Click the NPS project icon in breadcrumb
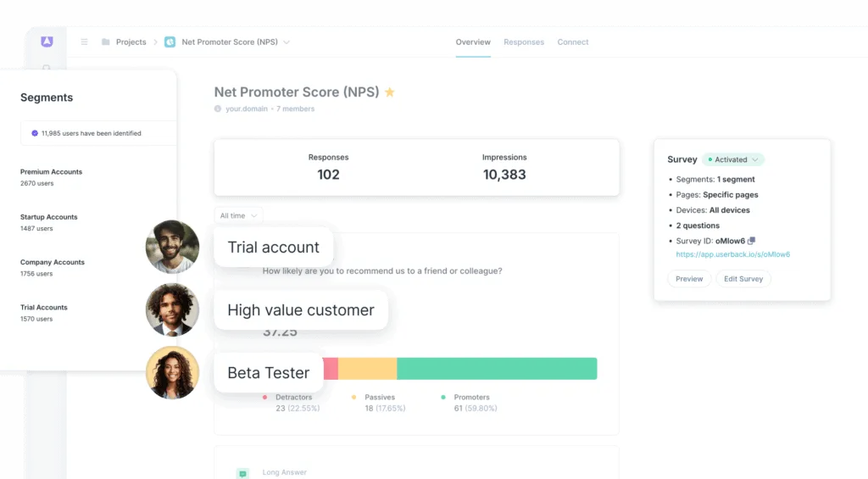 [170, 42]
